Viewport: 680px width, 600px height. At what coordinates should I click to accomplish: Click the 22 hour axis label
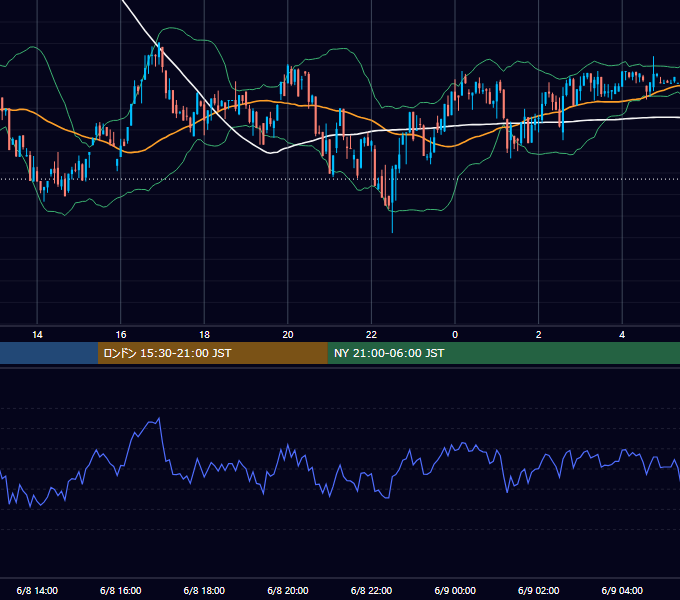371,335
